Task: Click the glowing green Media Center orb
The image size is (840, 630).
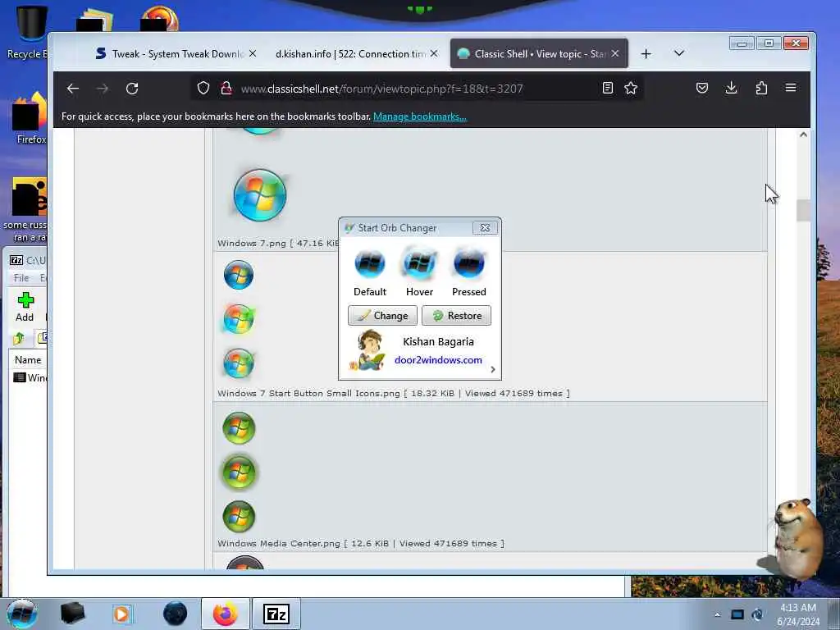Action: pyautogui.click(x=239, y=472)
